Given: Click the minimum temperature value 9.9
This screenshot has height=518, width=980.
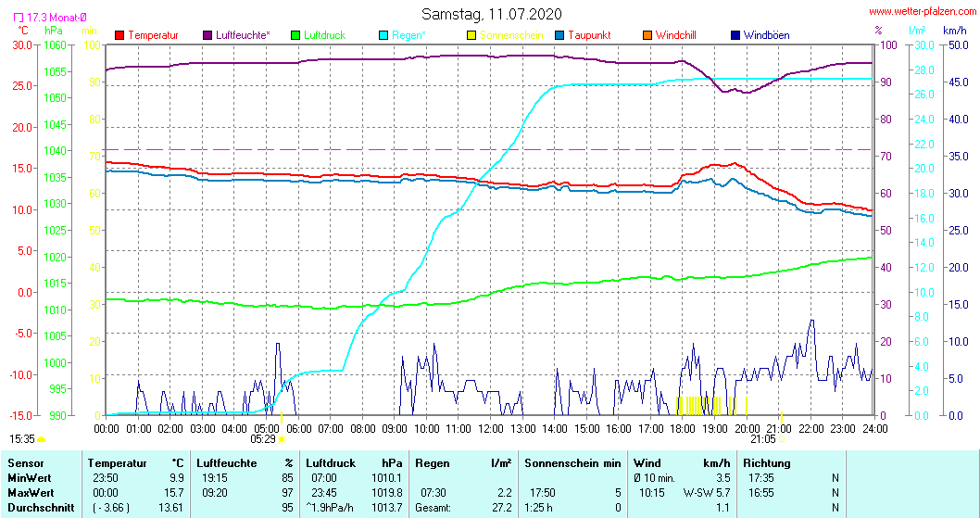Looking at the screenshot, I should click(176, 478).
